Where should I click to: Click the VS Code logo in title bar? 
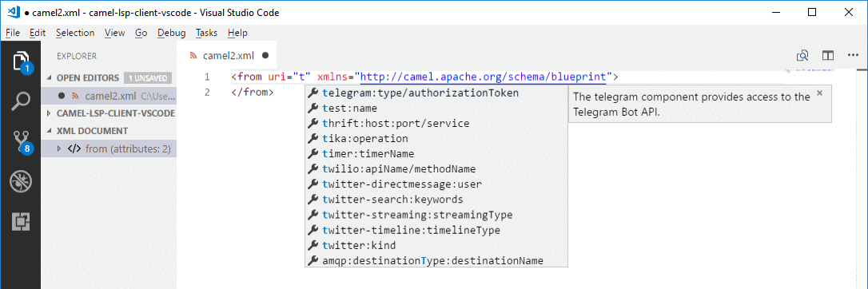click(x=14, y=12)
